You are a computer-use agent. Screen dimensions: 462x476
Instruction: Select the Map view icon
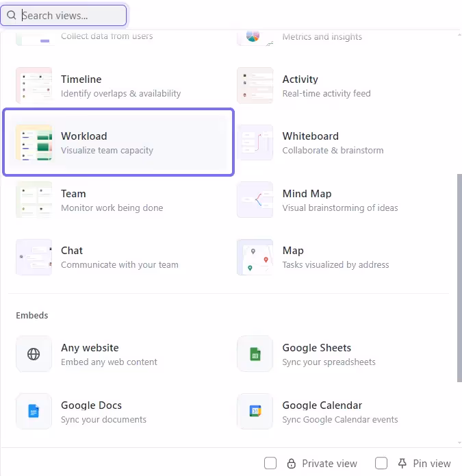(x=255, y=257)
